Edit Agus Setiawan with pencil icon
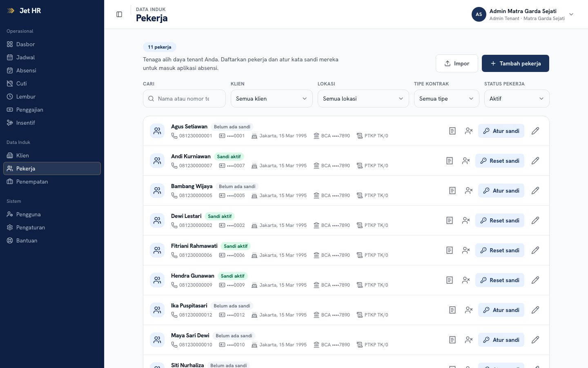Screen dimensions: 588x368 coord(535,131)
